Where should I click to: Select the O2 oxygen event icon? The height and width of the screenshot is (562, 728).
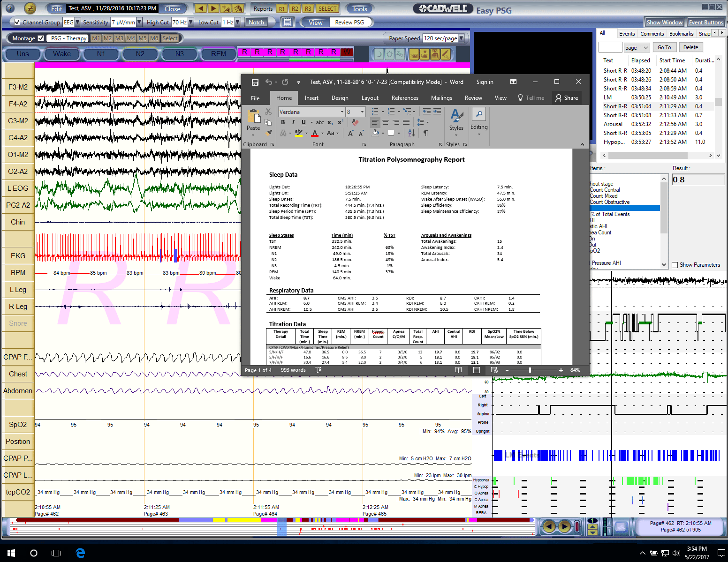coord(446,54)
